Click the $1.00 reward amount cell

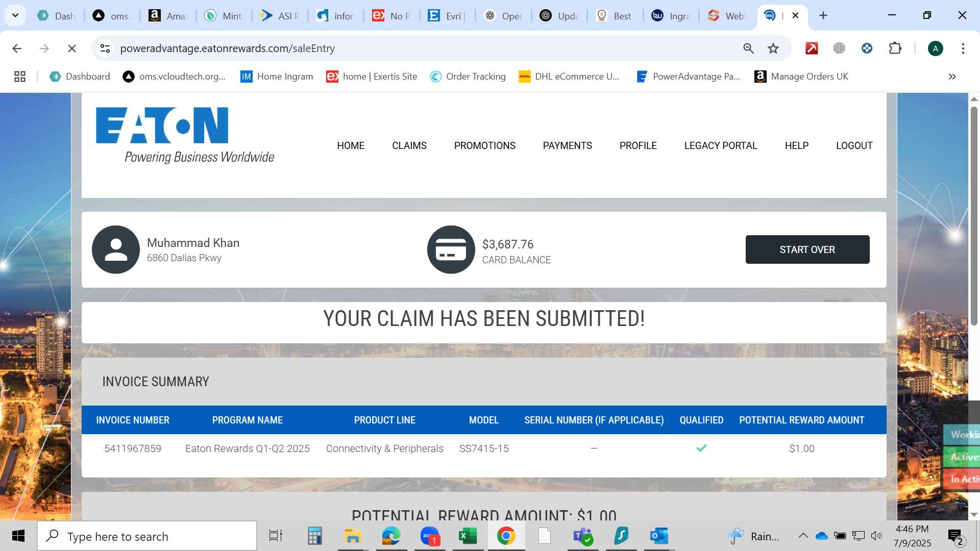802,448
